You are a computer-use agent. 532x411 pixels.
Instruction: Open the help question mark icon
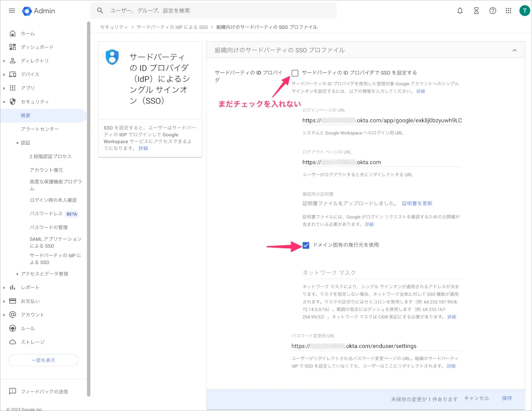[x=493, y=11]
